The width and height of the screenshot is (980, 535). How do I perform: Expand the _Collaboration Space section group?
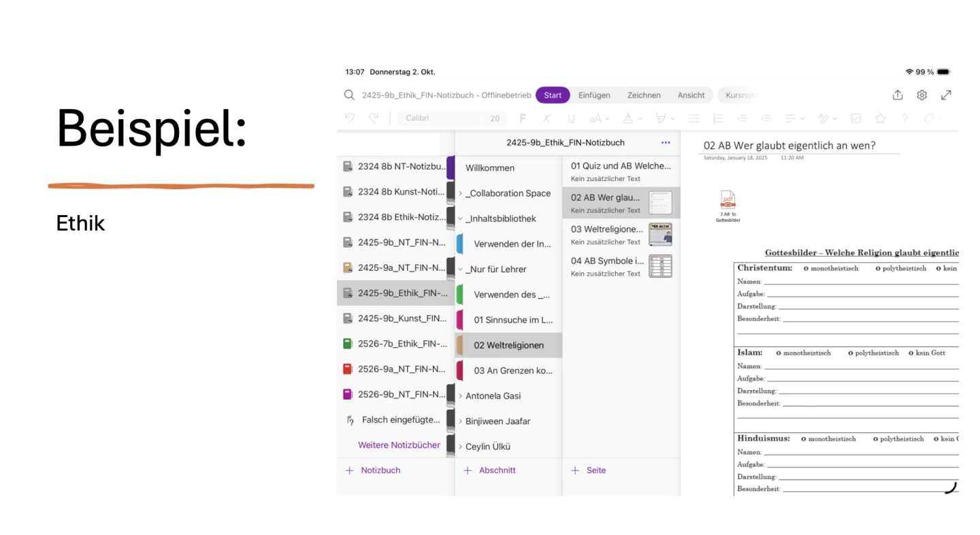[460, 193]
